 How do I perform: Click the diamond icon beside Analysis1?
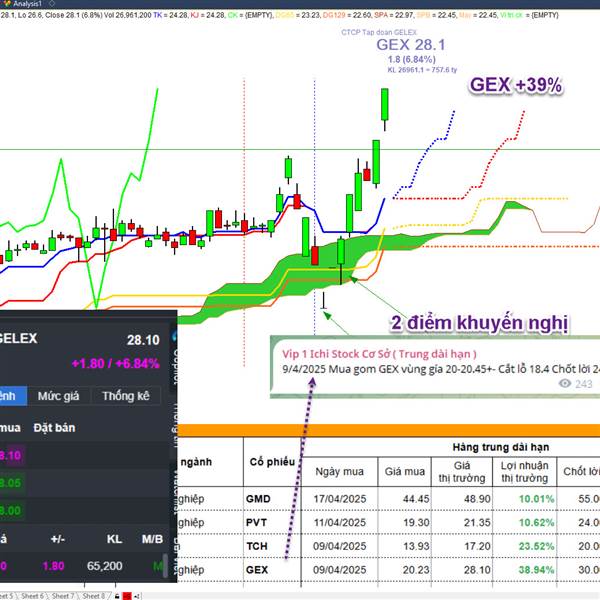(52, 3)
